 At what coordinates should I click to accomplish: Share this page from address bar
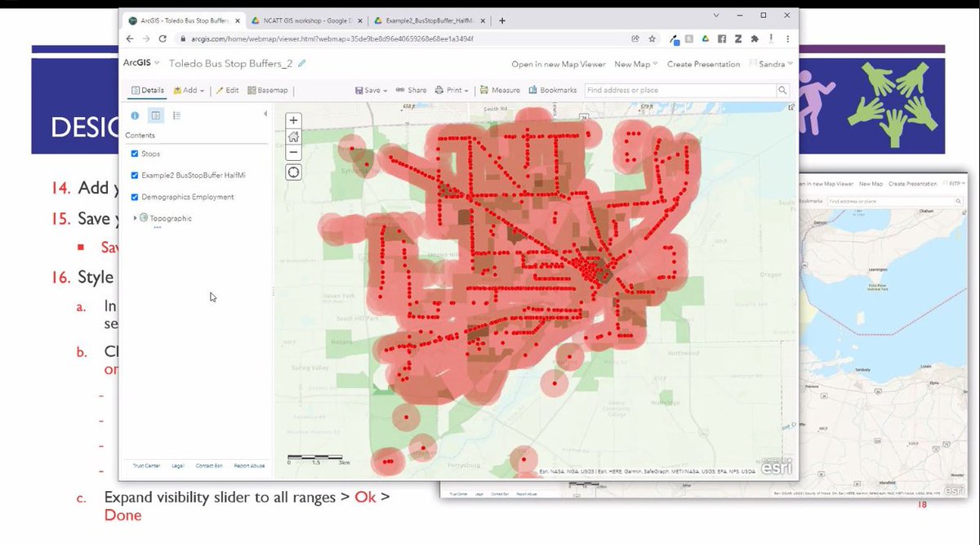click(635, 38)
